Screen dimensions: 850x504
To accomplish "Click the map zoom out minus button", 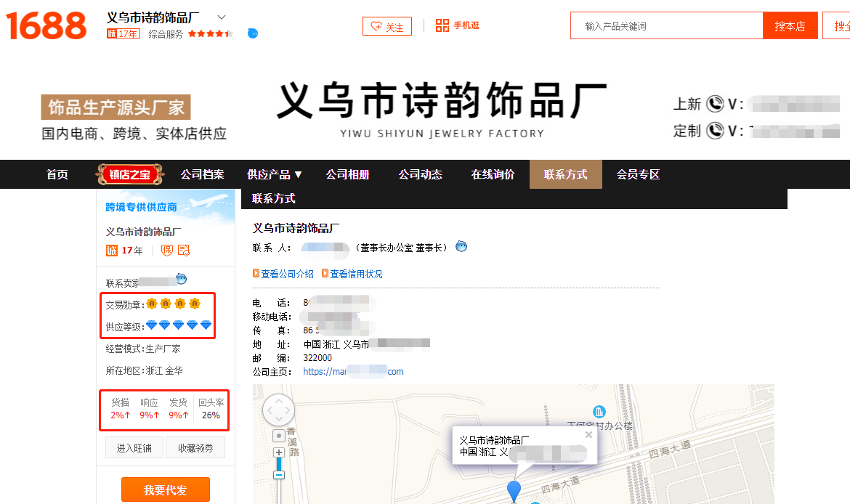I will (279, 475).
